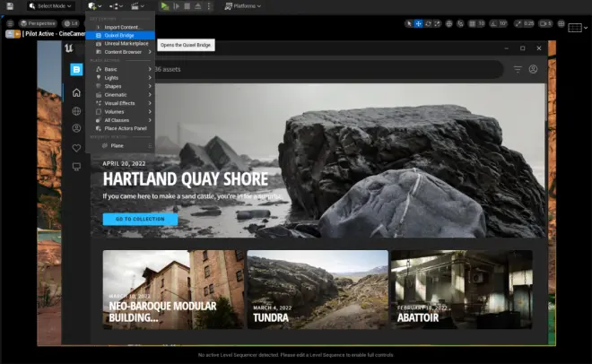Click the Save level floppy disk icon
This screenshot has width=592, height=364.
tap(10, 5)
